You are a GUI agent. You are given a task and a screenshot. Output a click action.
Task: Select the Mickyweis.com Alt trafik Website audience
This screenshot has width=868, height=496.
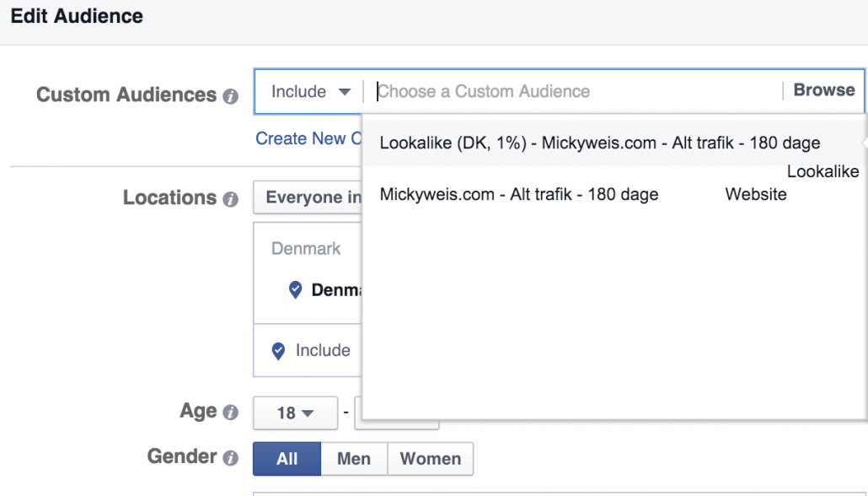[613, 195]
